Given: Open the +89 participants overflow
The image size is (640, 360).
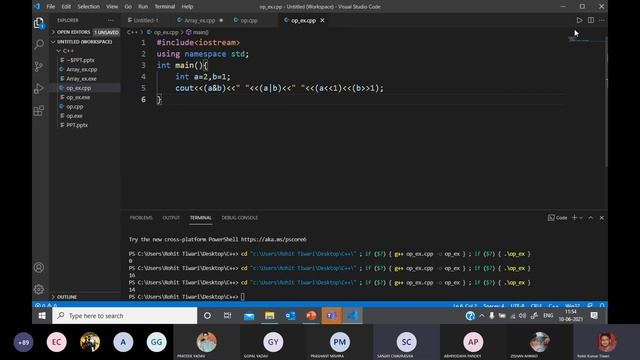Looking at the screenshot, I should (x=24, y=342).
